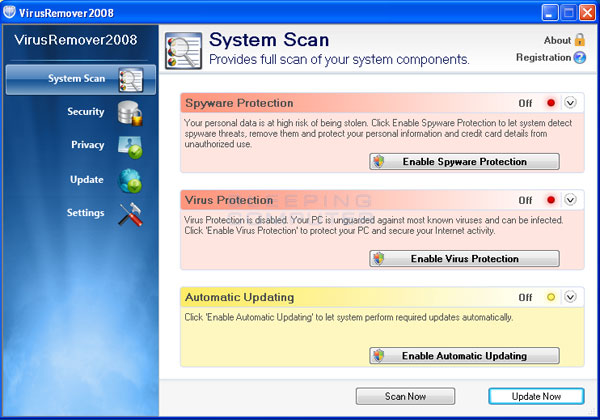Click the Spyware Protection header title
Screen dimensions: 600x420
pyautogui.click(x=239, y=103)
